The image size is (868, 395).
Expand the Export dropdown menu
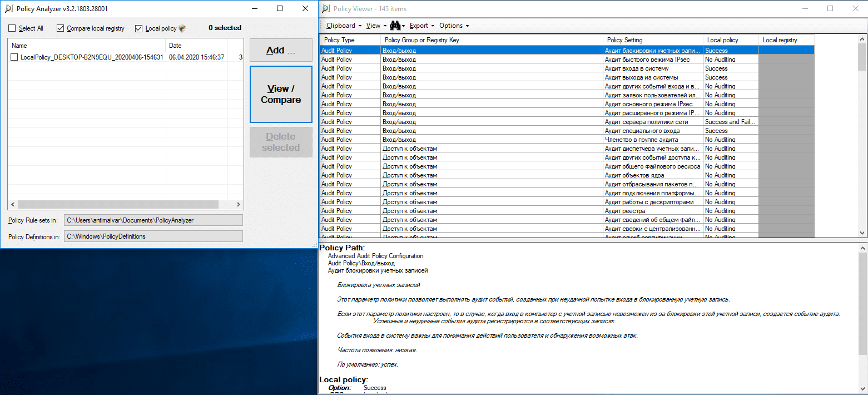pyautogui.click(x=421, y=26)
